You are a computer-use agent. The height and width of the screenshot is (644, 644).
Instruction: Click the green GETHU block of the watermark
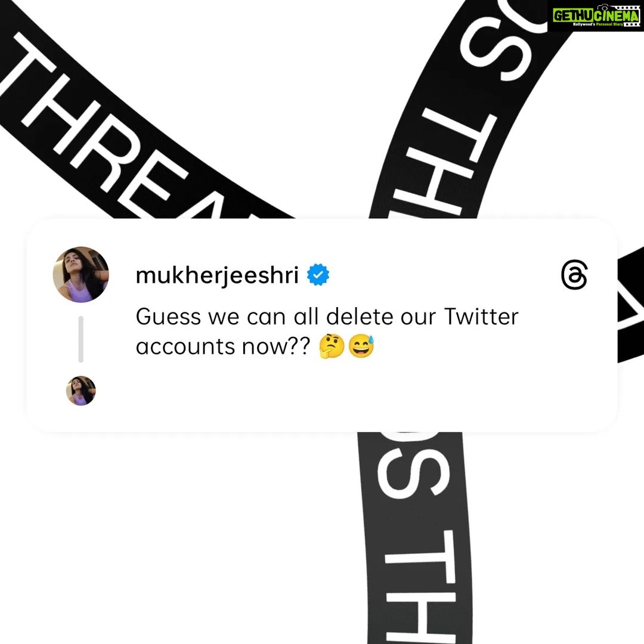coord(572,16)
